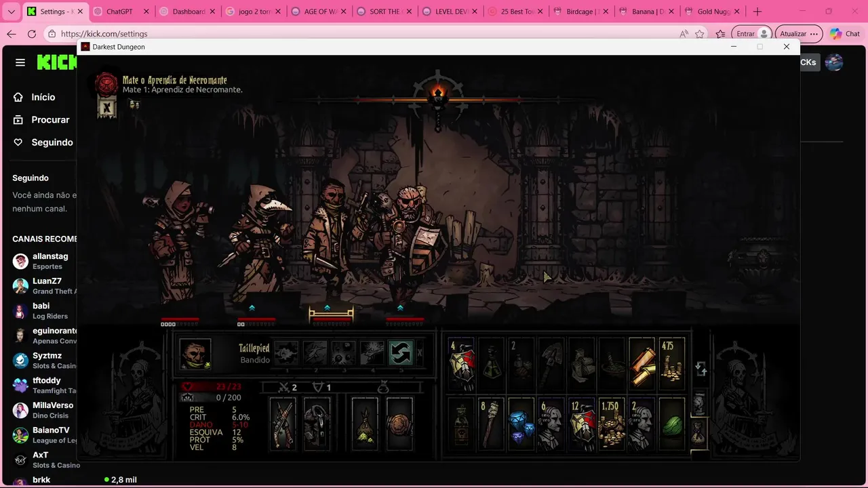Open the tftoddy channel entry
This screenshot has height=488, width=868.
pos(44,385)
